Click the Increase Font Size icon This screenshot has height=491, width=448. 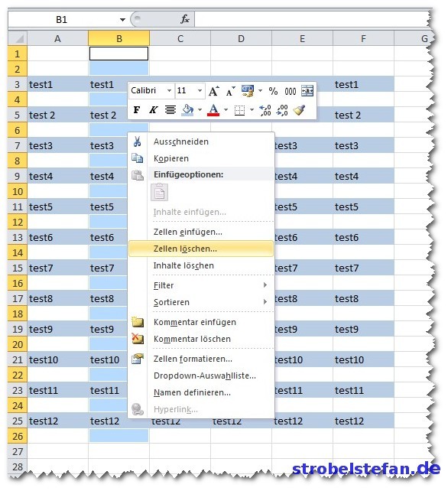coord(214,91)
